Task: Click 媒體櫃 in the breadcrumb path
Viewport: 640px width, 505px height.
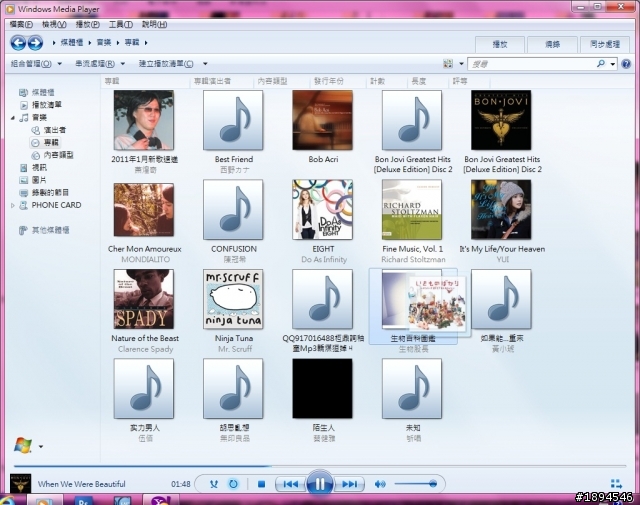Action: (71, 42)
